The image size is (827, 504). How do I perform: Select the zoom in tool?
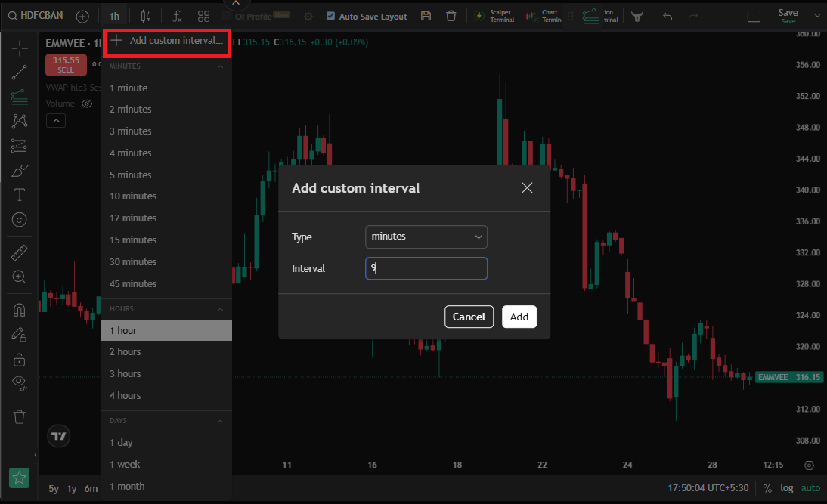coord(20,277)
